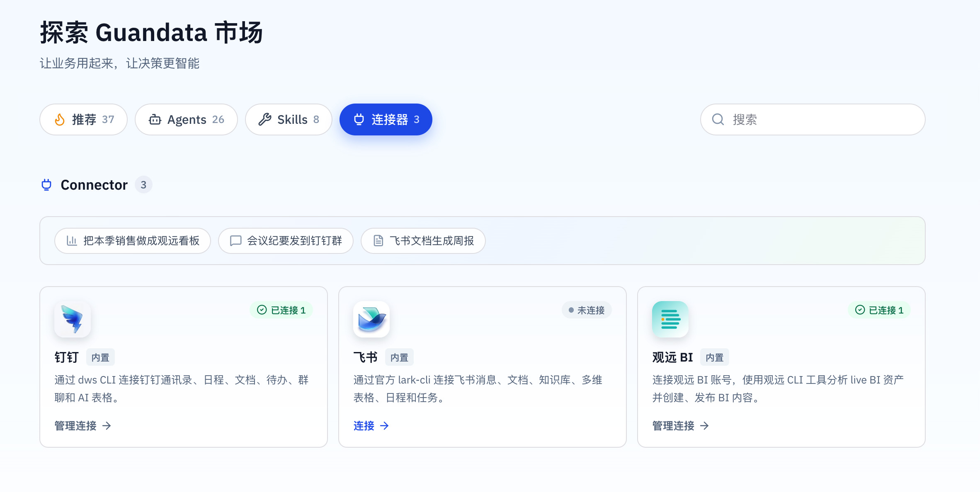Screen dimensions: 980x492
Task: Click the robot icon on Agents
Action: 155,120
